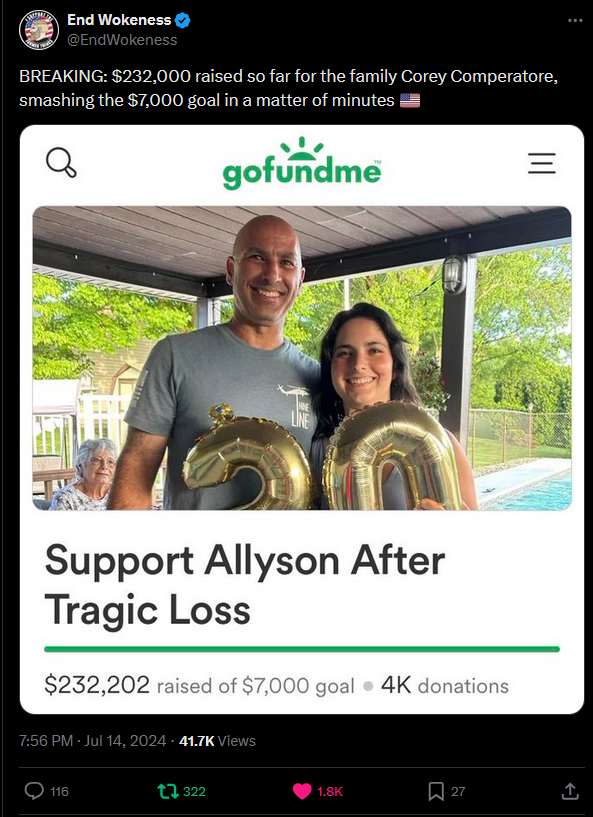Image resolution: width=593 pixels, height=817 pixels.
Task: Click the green fundraising progress bar
Action: click(302, 649)
